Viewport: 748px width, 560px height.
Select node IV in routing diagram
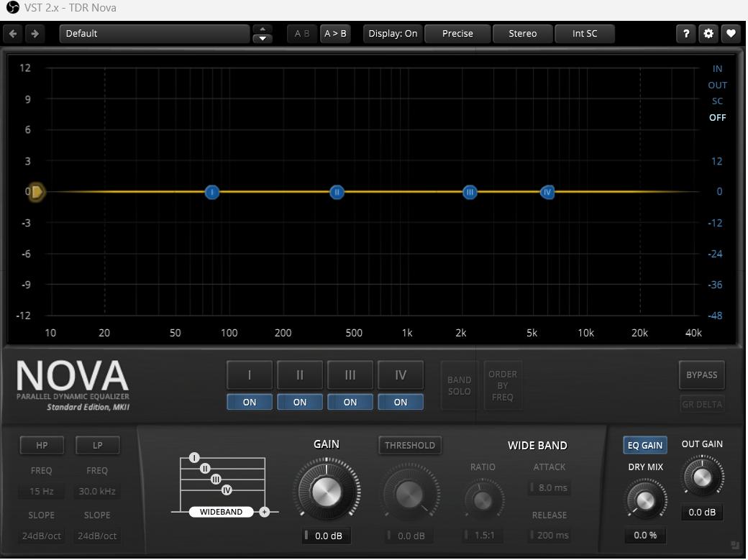coord(227,490)
